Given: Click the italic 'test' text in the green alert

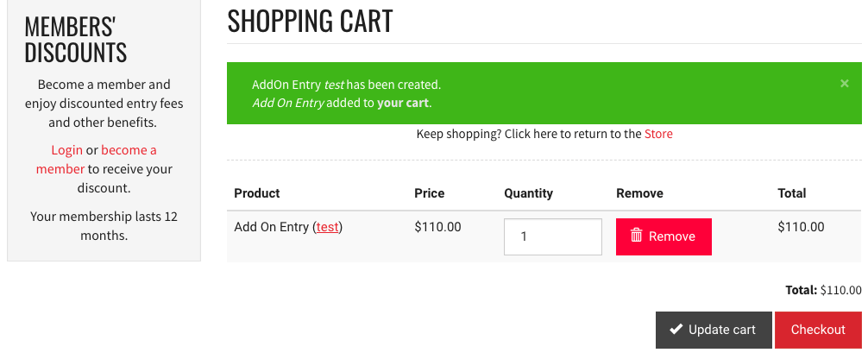Looking at the screenshot, I should (334, 85).
